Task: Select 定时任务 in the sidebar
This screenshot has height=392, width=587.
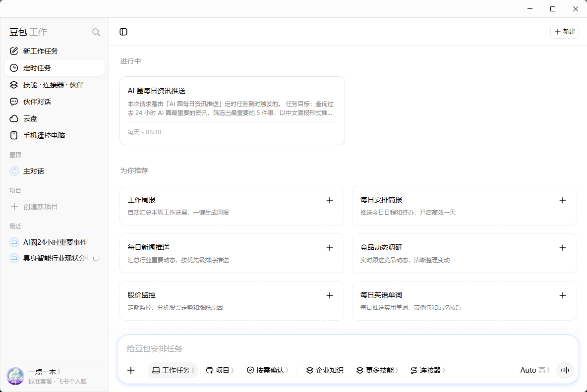Action: tap(54, 68)
